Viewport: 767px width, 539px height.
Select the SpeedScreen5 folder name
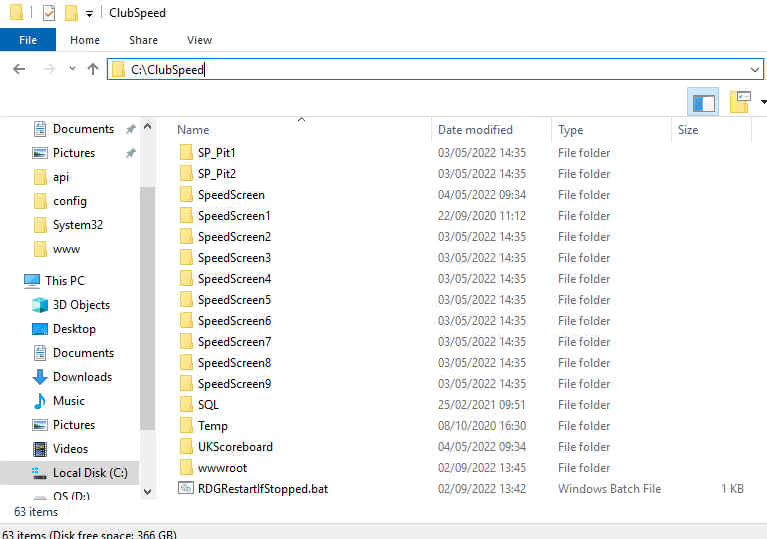tap(234, 300)
